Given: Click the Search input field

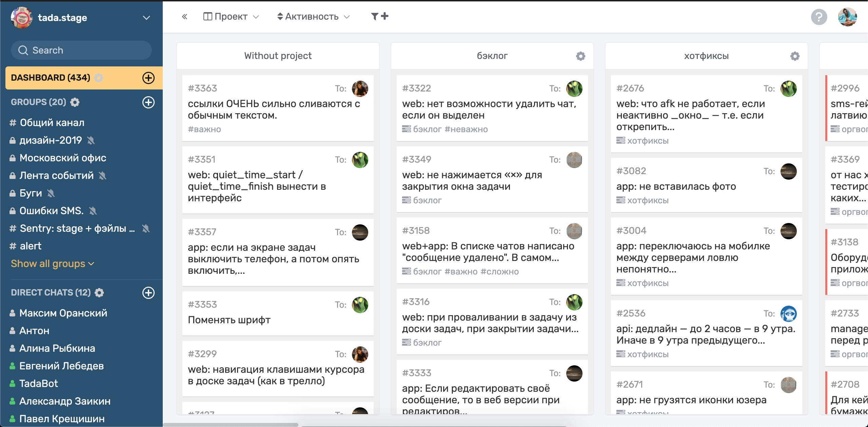Looking at the screenshot, I should pyautogui.click(x=81, y=50).
